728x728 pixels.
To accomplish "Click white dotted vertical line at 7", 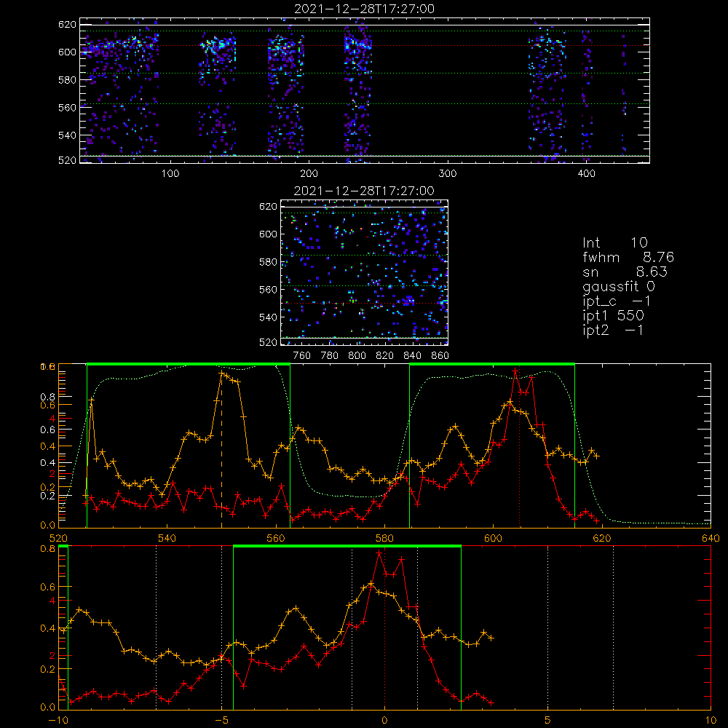I will (613, 628).
